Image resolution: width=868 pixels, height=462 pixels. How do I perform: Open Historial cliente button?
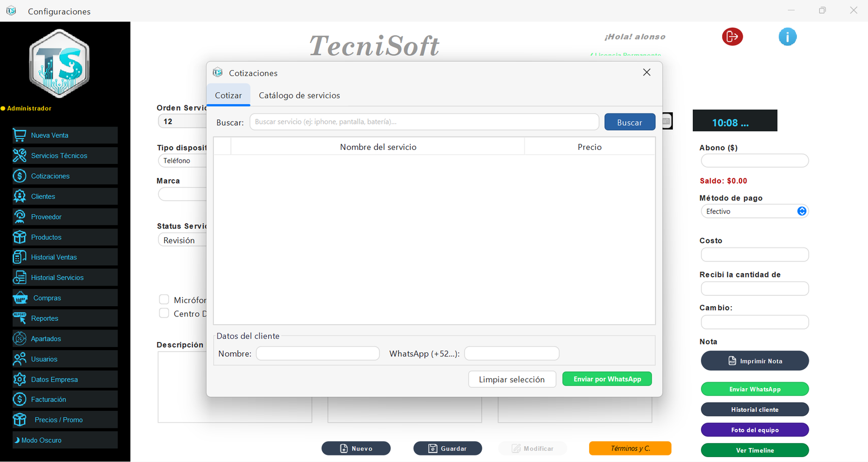[x=755, y=409]
